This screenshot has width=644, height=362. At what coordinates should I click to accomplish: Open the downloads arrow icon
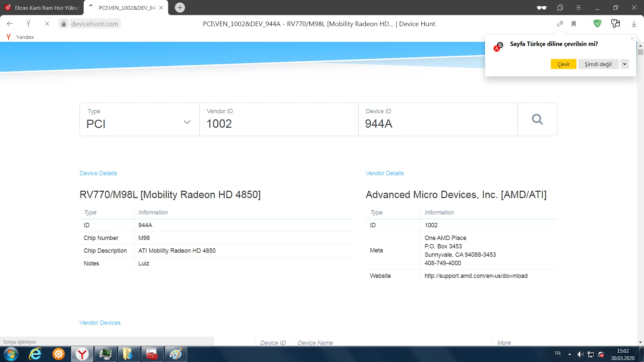(x=634, y=24)
